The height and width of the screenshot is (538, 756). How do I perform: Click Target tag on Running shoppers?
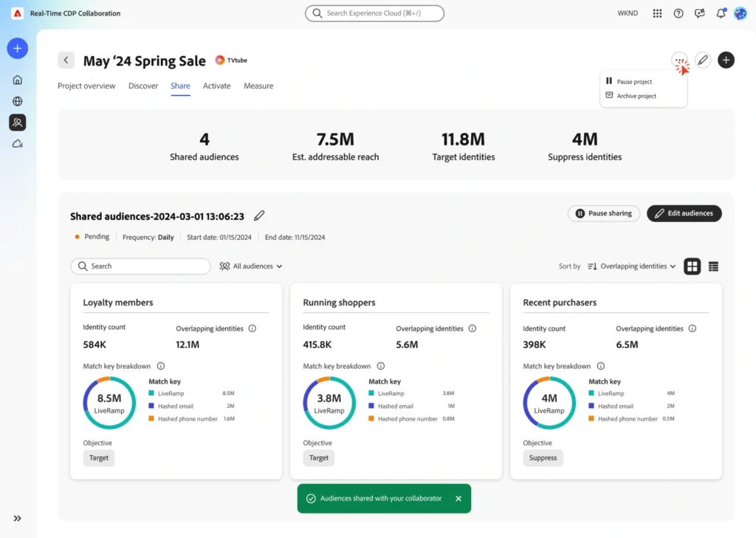pos(319,458)
